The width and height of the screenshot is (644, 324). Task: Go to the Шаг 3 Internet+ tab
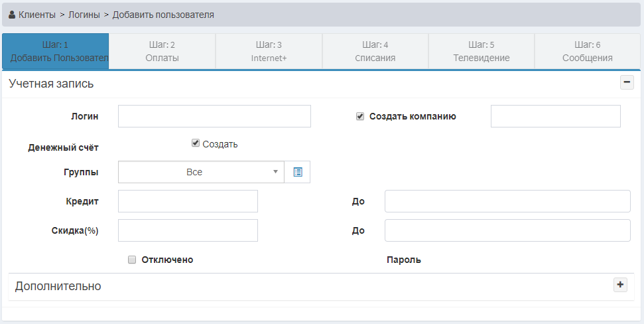coord(269,51)
